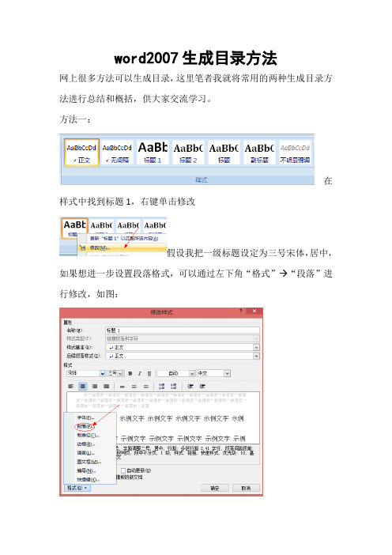Toggle italic (I) in the style dialog

point(140,373)
